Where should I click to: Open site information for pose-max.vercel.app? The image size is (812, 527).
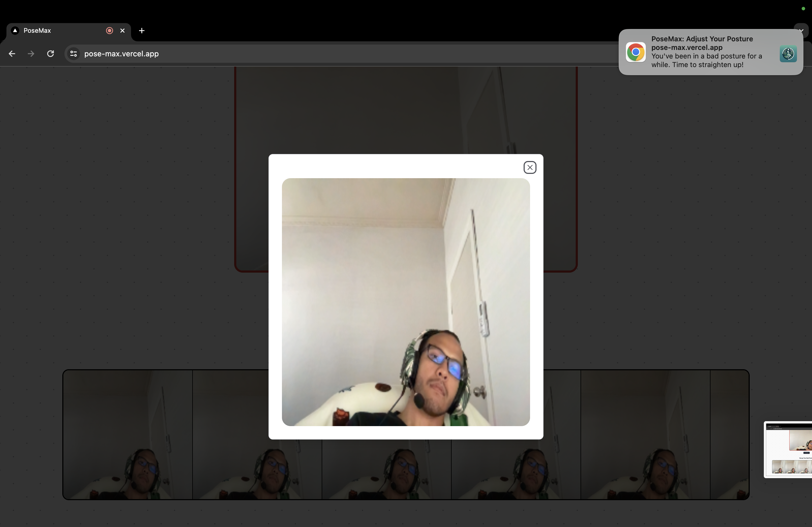(x=73, y=54)
